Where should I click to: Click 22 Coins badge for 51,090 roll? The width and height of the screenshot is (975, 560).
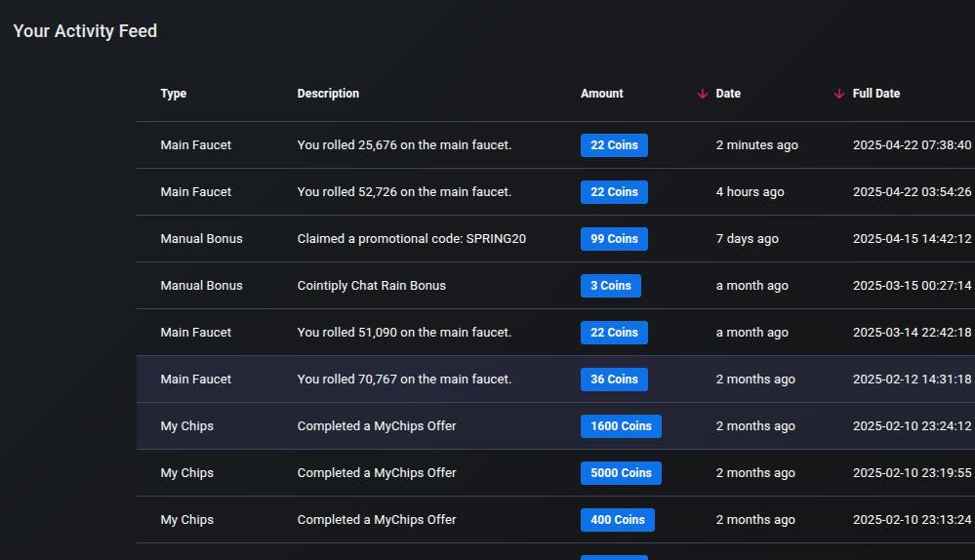click(x=614, y=333)
